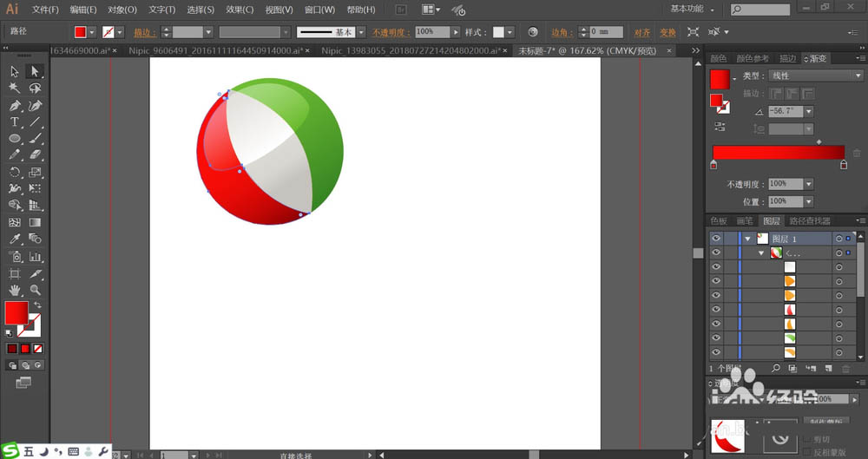The width and height of the screenshot is (868, 459).
Task: Click the 不透明度 link in control bar
Action: (x=389, y=32)
